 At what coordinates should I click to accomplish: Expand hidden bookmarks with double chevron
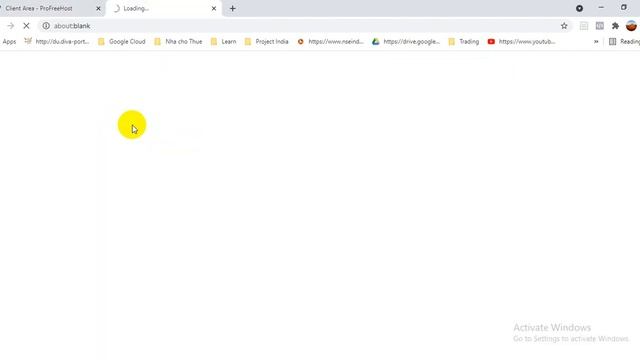click(x=596, y=42)
